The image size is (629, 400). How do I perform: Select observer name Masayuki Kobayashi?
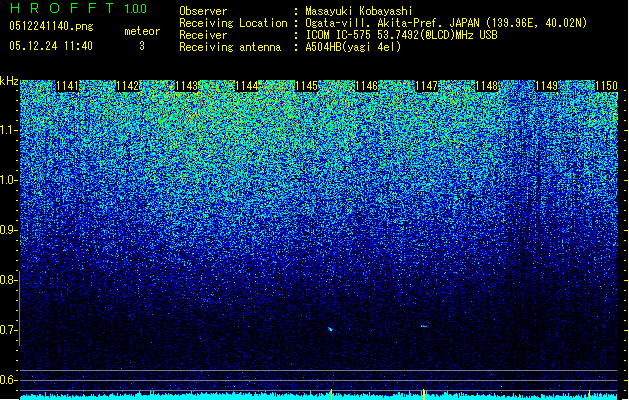359,11
